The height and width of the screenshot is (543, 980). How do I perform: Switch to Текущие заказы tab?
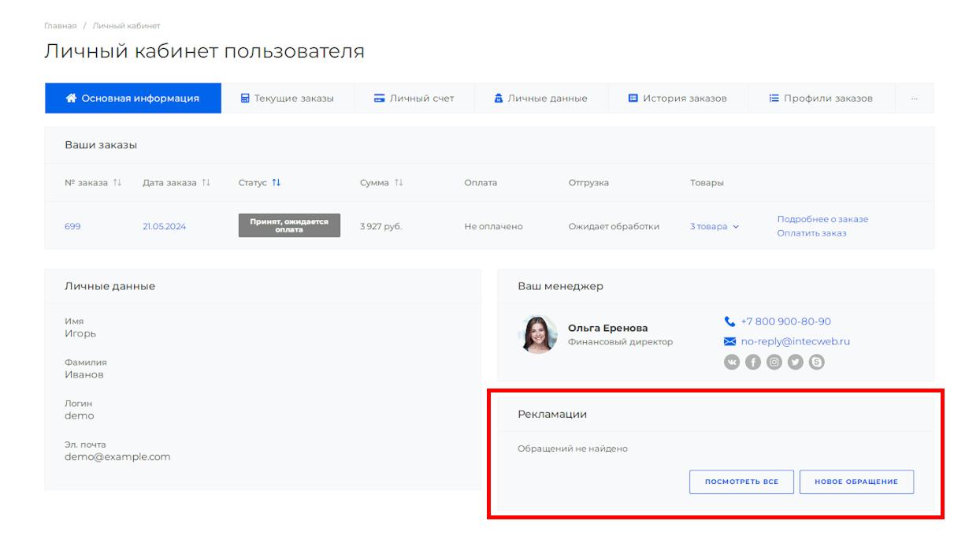click(288, 99)
